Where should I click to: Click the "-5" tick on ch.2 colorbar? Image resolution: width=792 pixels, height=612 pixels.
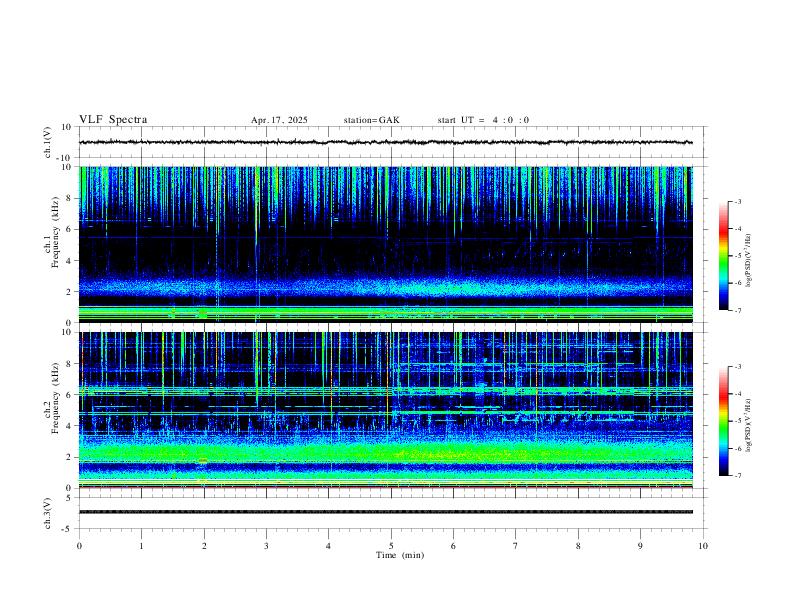(x=738, y=421)
